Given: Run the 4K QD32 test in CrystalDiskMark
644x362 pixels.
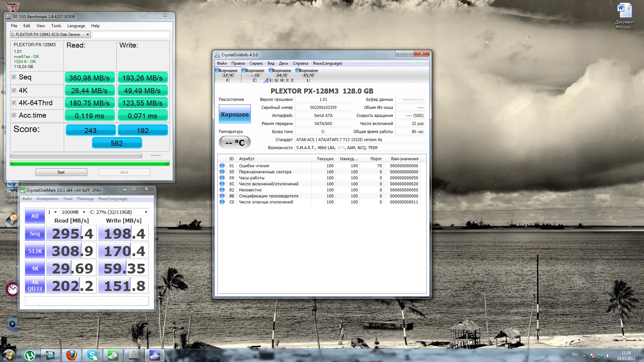Looking at the screenshot, I should click(x=35, y=286).
